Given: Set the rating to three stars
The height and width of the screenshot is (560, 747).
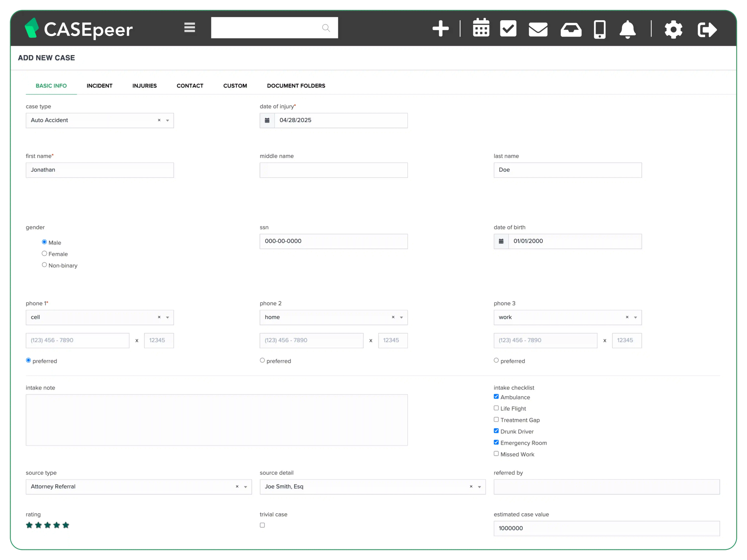Looking at the screenshot, I should (x=47, y=525).
